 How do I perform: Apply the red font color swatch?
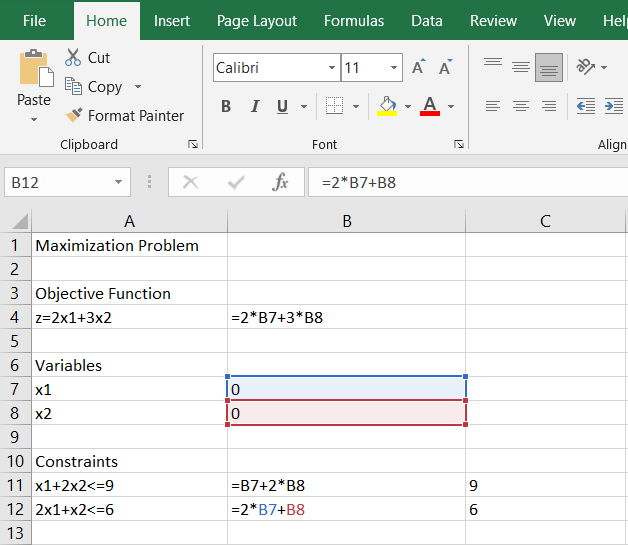(x=430, y=106)
